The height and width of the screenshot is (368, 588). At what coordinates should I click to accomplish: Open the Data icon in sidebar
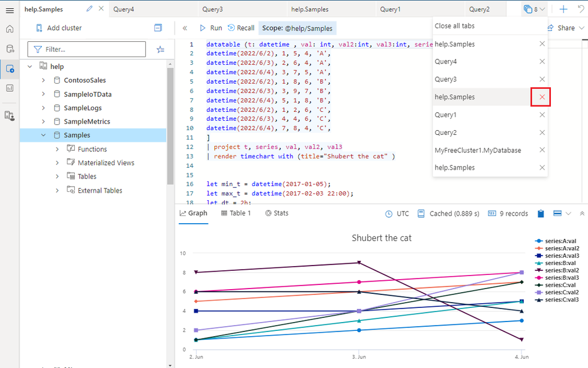tap(10, 49)
